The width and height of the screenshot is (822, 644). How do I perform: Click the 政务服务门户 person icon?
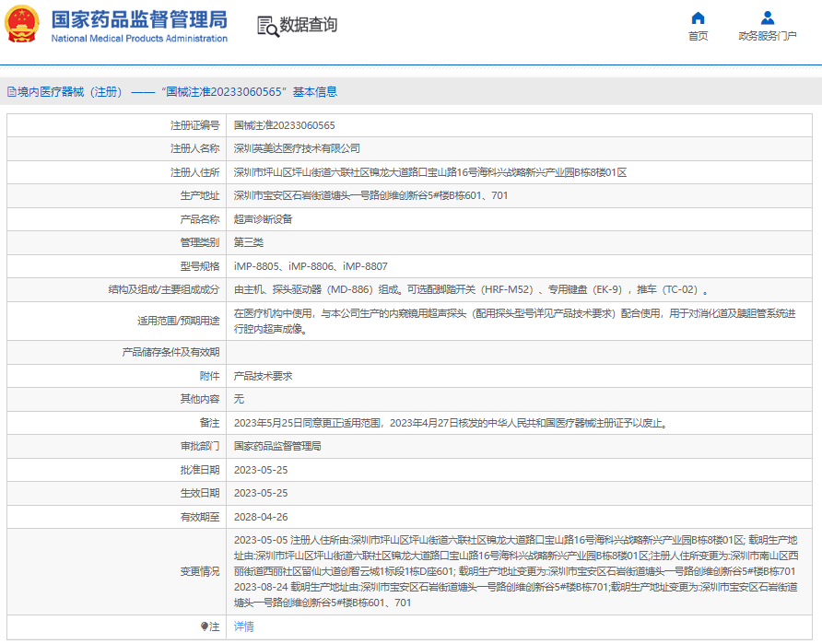pyautogui.click(x=767, y=18)
